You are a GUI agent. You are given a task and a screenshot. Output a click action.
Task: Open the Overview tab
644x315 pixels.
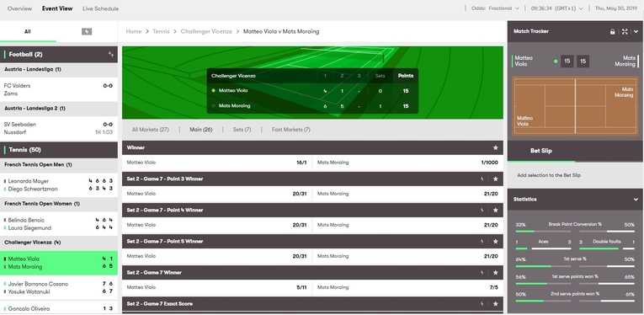tap(19, 8)
